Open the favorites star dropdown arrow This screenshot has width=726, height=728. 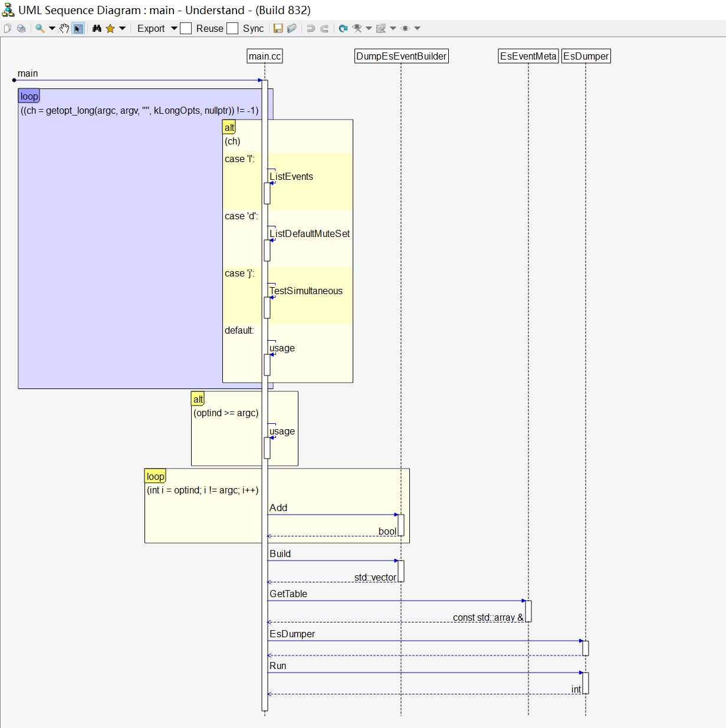coord(123,28)
